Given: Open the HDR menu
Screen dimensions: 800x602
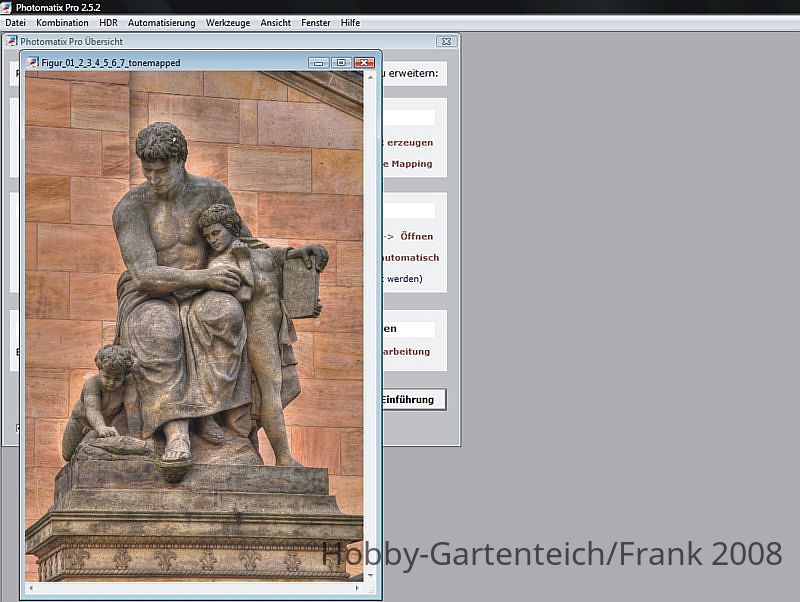Looking at the screenshot, I should click(108, 23).
